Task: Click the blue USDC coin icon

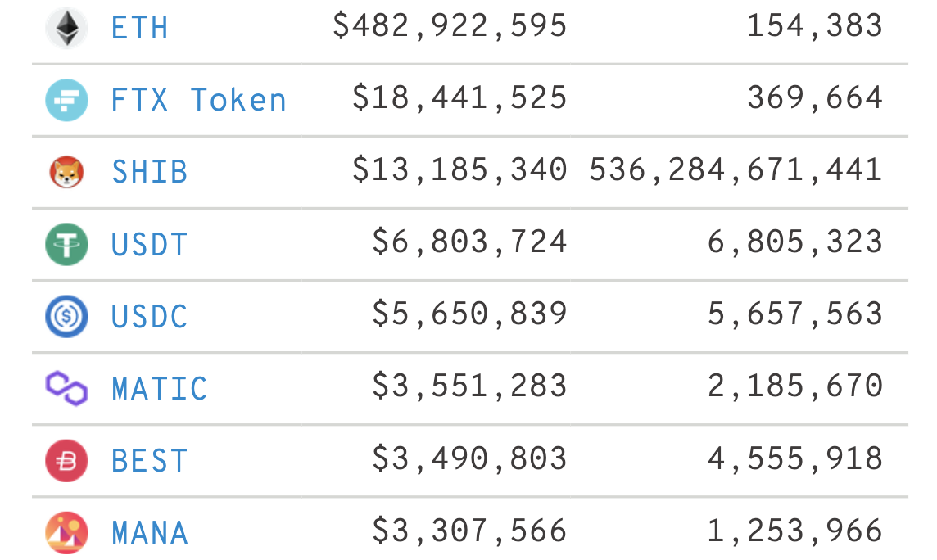Action: pyautogui.click(x=66, y=316)
